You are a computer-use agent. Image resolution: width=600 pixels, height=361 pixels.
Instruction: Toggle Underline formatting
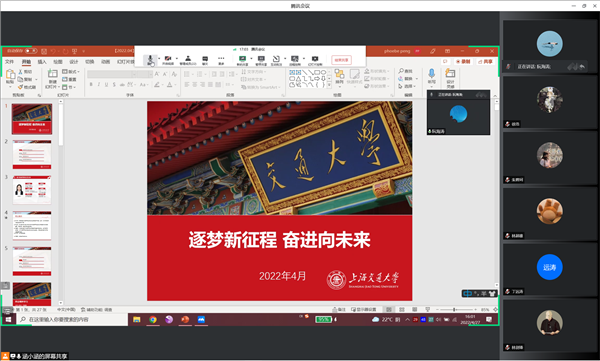pos(106,85)
